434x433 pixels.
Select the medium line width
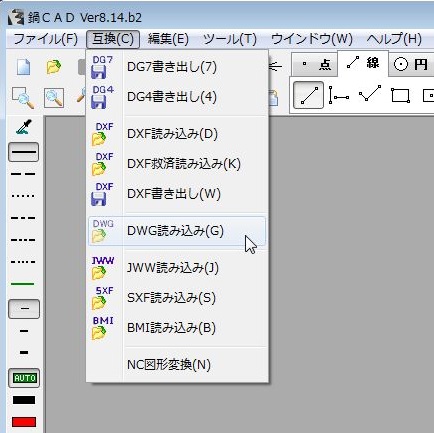pyautogui.click(x=24, y=331)
